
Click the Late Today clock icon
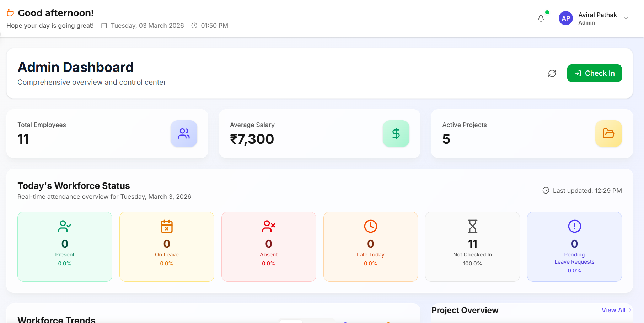tap(371, 226)
